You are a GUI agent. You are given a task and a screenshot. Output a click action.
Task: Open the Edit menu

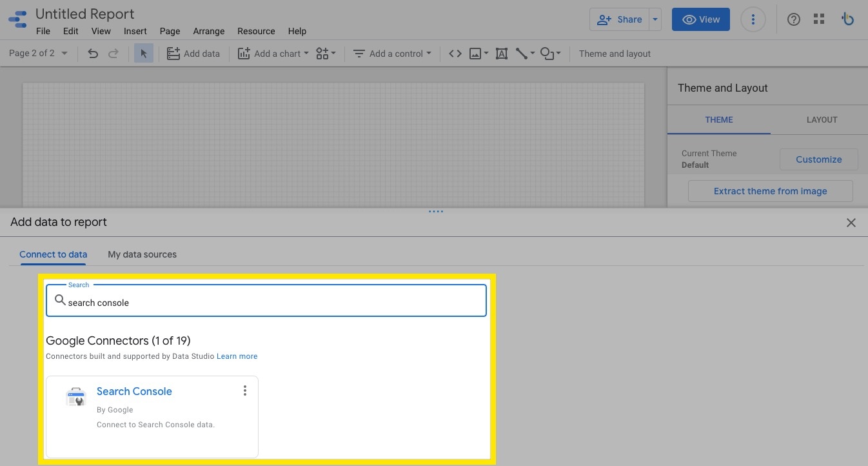tap(71, 31)
